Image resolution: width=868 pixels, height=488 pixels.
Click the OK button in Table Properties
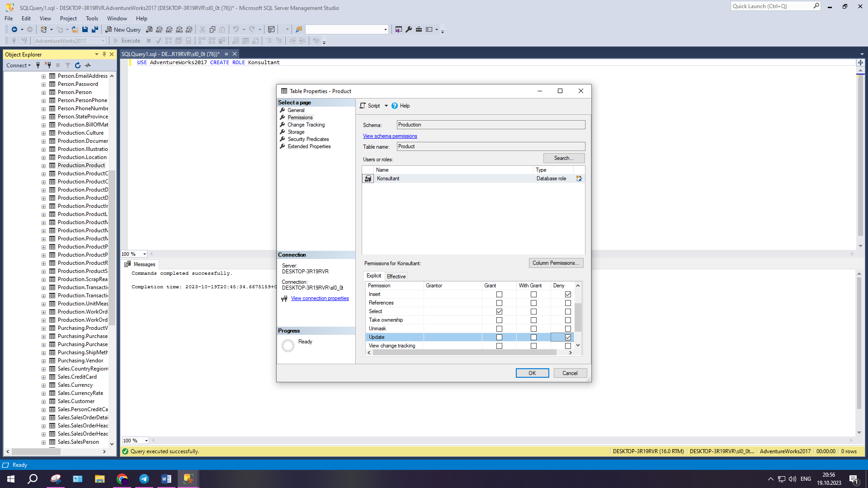coord(532,373)
